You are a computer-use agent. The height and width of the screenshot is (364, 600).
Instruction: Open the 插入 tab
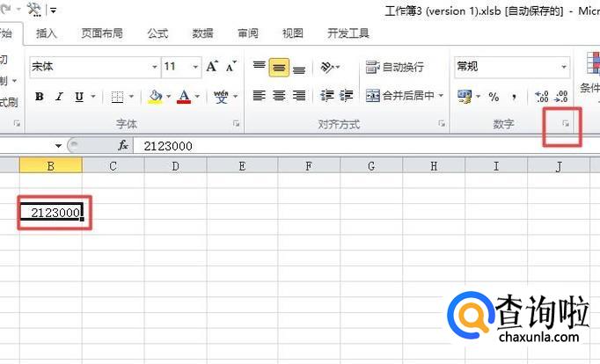47,33
